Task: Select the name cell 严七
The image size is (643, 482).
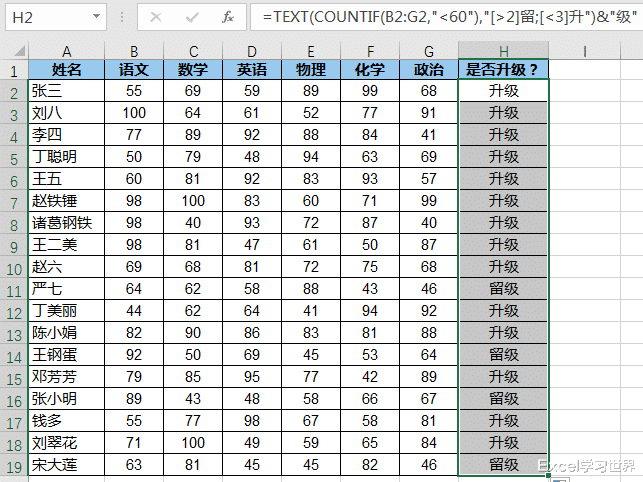Action: coord(66,289)
